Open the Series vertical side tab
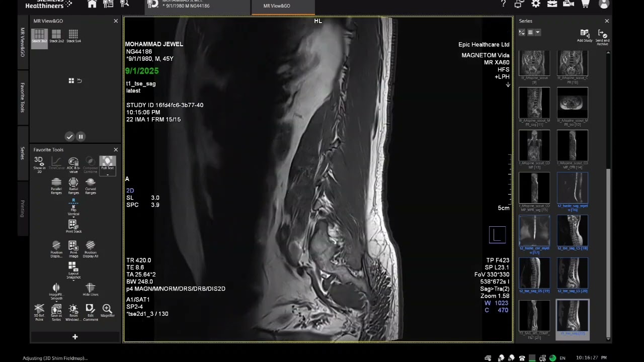644x362 pixels. [x=23, y=153]
